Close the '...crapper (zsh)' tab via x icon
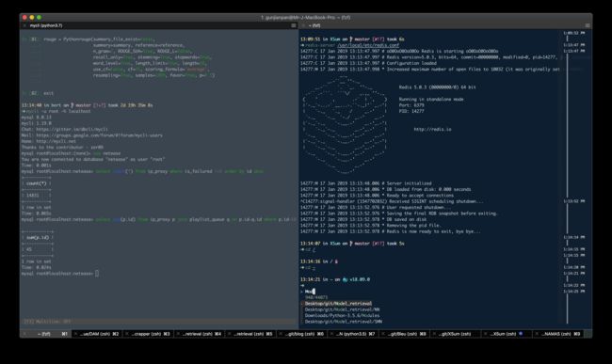 tap(127, 334)
